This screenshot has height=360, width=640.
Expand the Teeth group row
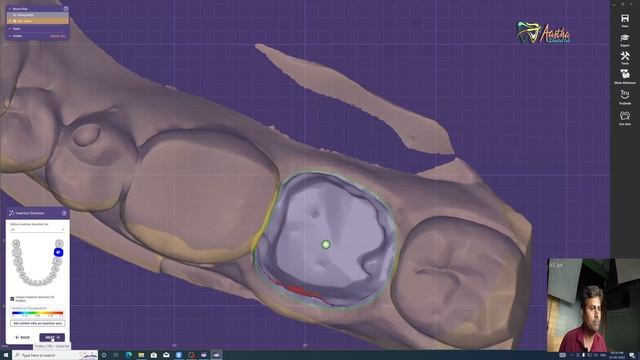pyautogui.click(x=37, y=29)
